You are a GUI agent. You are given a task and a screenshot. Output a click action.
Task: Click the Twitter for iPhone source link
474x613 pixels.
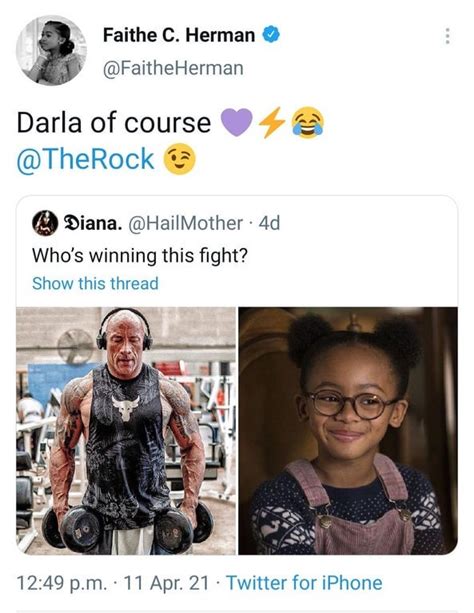click(x=304, y=583)
